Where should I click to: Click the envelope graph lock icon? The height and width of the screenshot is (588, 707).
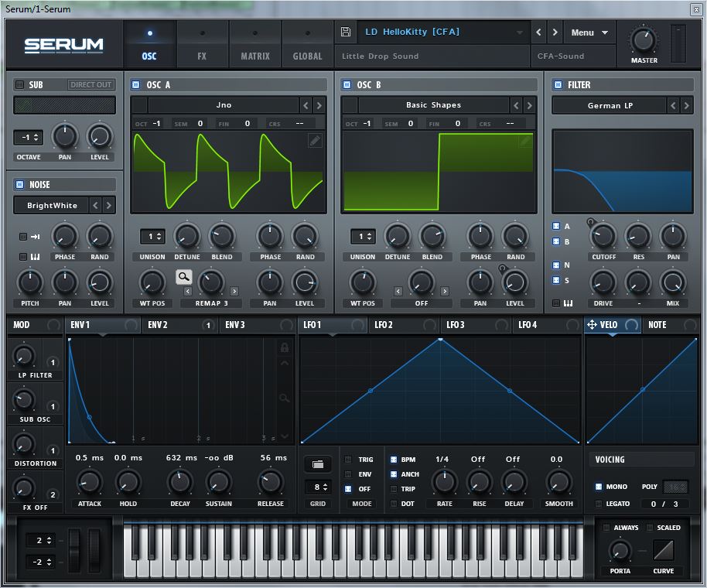pos(285,347)
